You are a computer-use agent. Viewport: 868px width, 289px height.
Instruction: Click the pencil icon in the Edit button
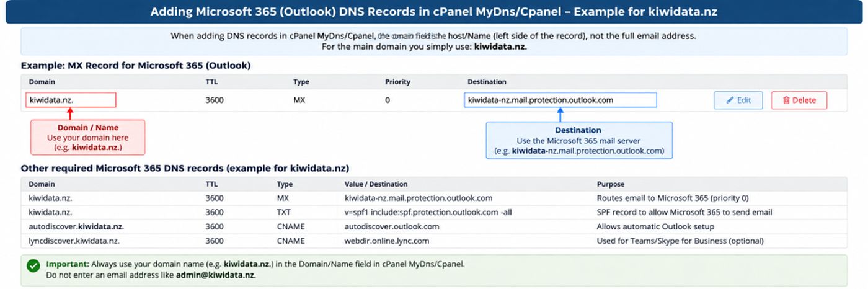[x=730, y=100]
